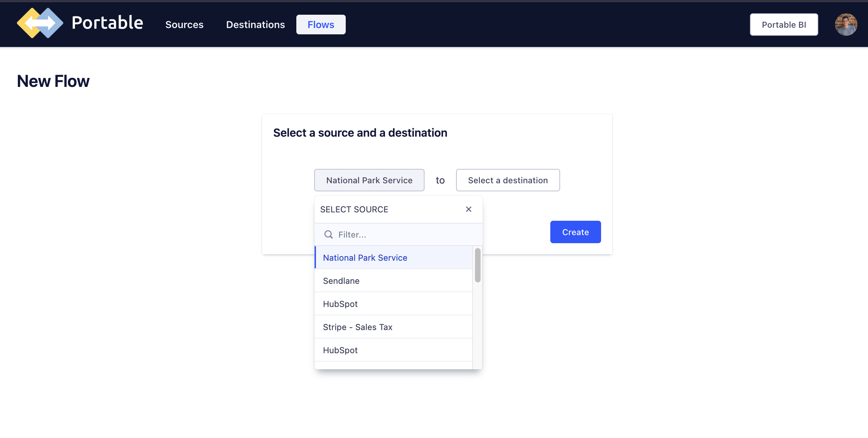Click the Sources navigation icon

184,25
